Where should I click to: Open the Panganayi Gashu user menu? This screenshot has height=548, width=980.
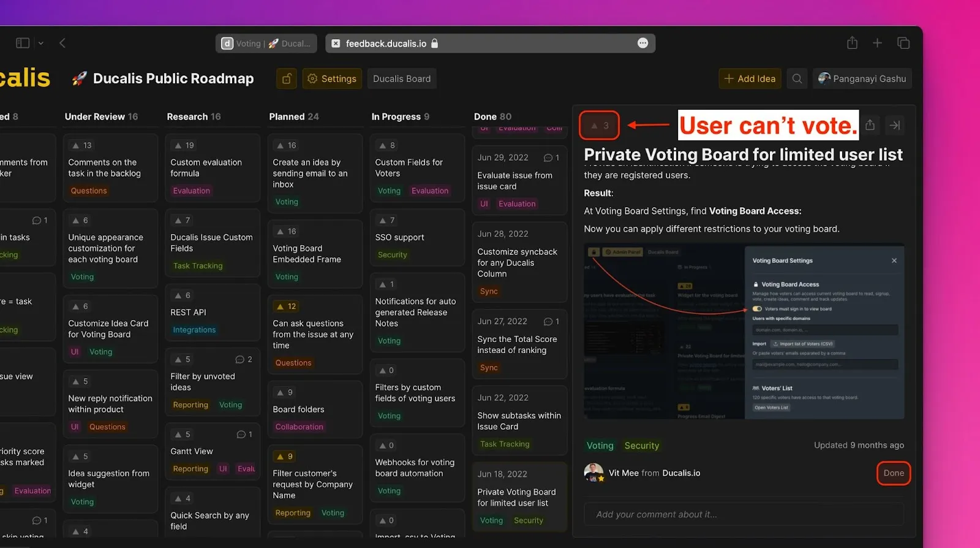point(862,78)
